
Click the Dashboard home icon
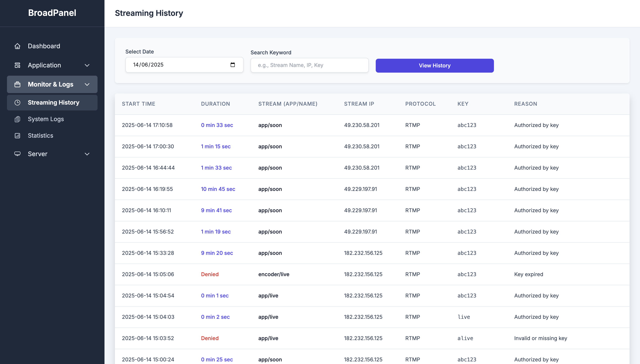(x=17, y=46)
